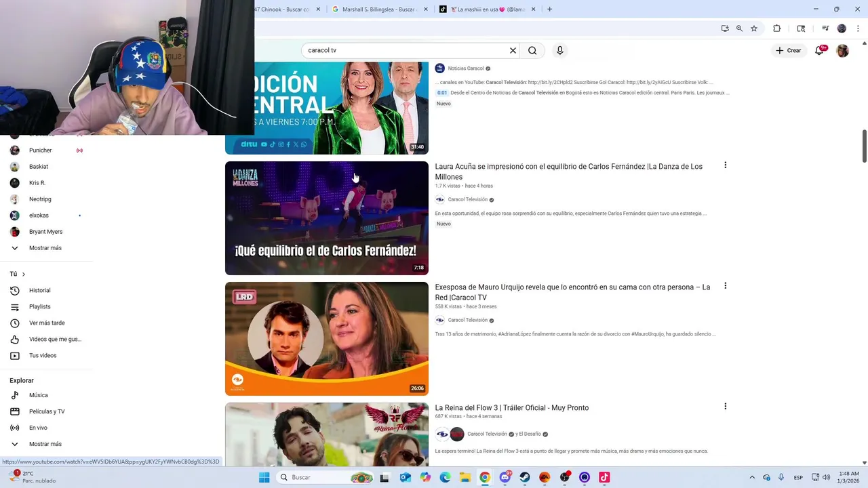Open En vivo under Explorar
This screenshot has width=868, height=488.
[38, 428]
